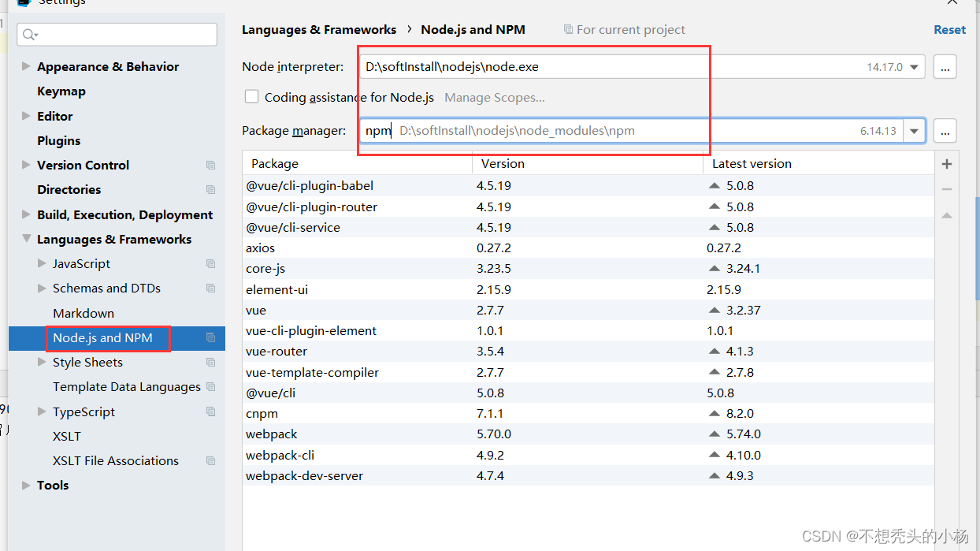980x551 pixels.
Task: Click project-level icon next to Version Control
Action: point(210,166)
